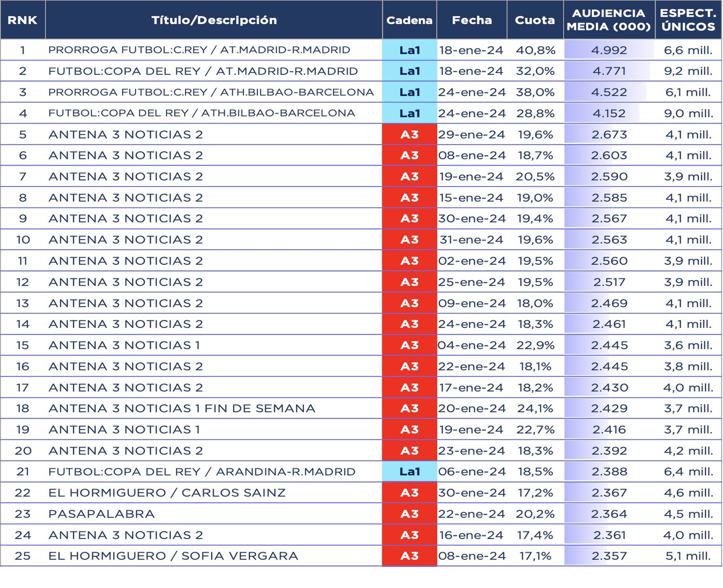
Task: Click unique viewers 9,0 mill.
Action: [x=688, y=113]
